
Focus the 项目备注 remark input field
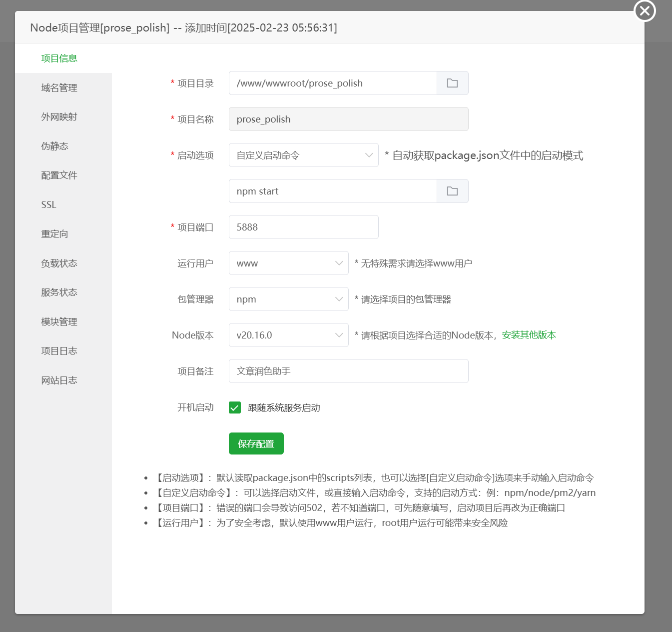[x=348, y=371]
